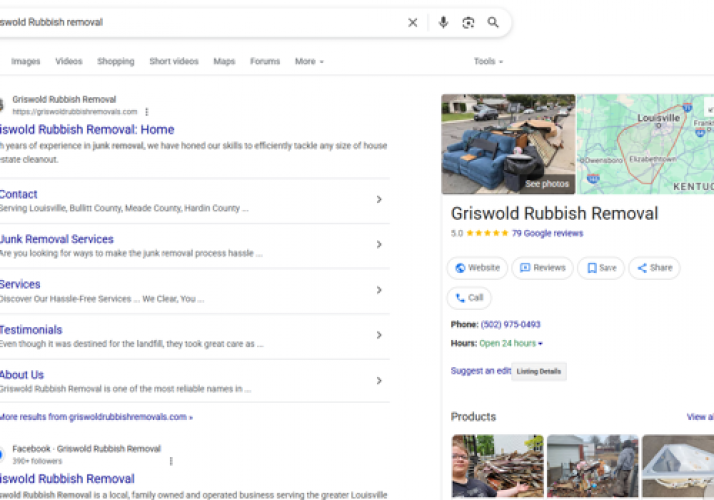
Task: Open the product photo of the white bathtub
Action: pyautogui.click(x=678, y=466)
